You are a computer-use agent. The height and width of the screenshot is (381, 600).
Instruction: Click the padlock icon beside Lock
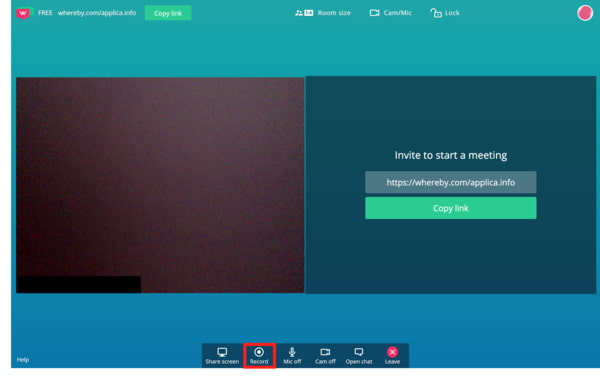[x=436, y=13]
